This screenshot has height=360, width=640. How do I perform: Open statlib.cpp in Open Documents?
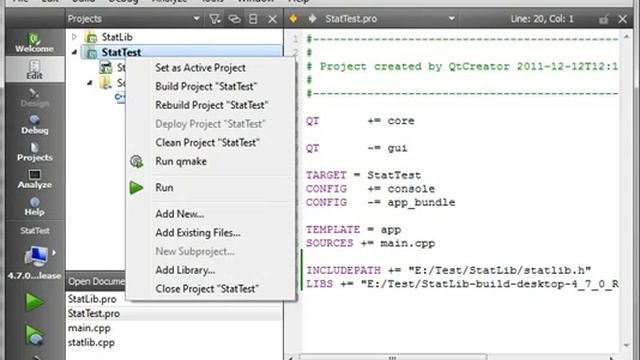(91, 343)
